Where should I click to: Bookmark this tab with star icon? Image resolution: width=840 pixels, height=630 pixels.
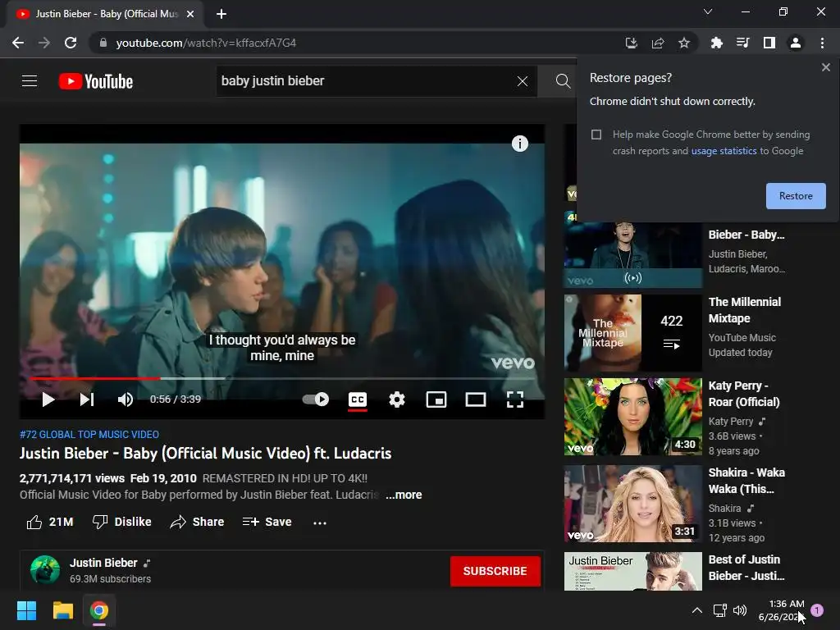[x=684, y=43]
